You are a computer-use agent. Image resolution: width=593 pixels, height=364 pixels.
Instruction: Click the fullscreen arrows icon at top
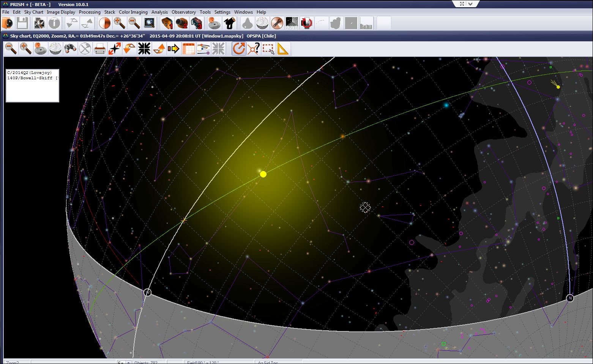(x=462, y=4)
